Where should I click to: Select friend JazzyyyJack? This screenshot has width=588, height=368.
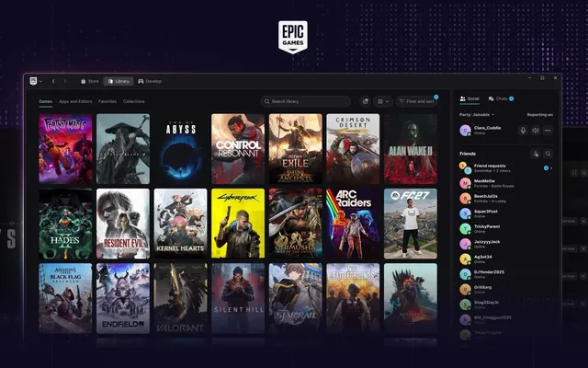pyautogui.click(x=506, y=244)
